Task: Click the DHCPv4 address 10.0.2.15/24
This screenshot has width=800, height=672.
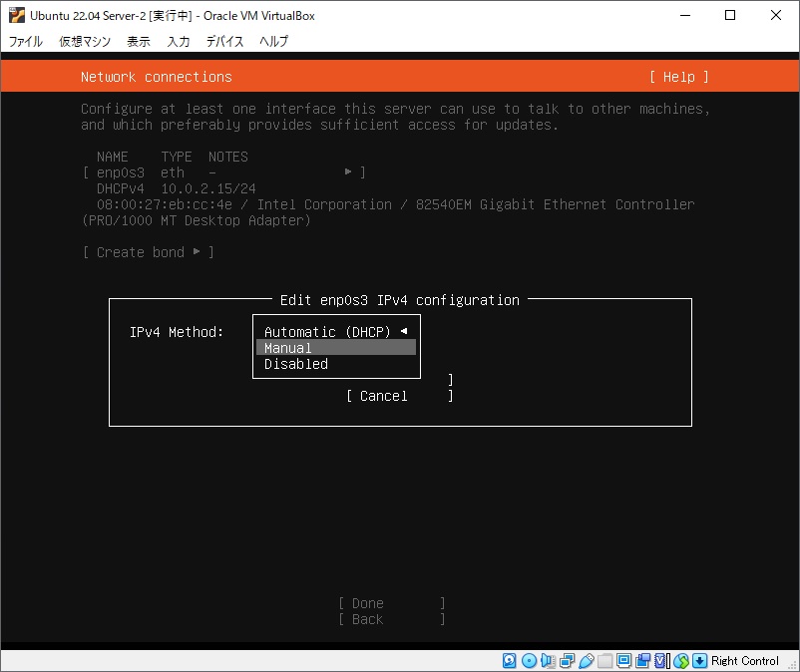Action: point(208,188)
